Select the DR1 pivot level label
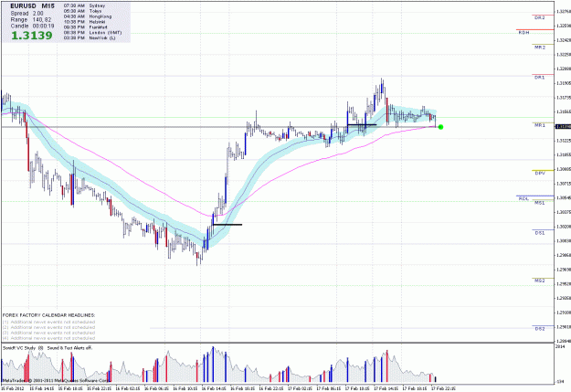Screen dimensions: 571x392 tap(540, 78)
